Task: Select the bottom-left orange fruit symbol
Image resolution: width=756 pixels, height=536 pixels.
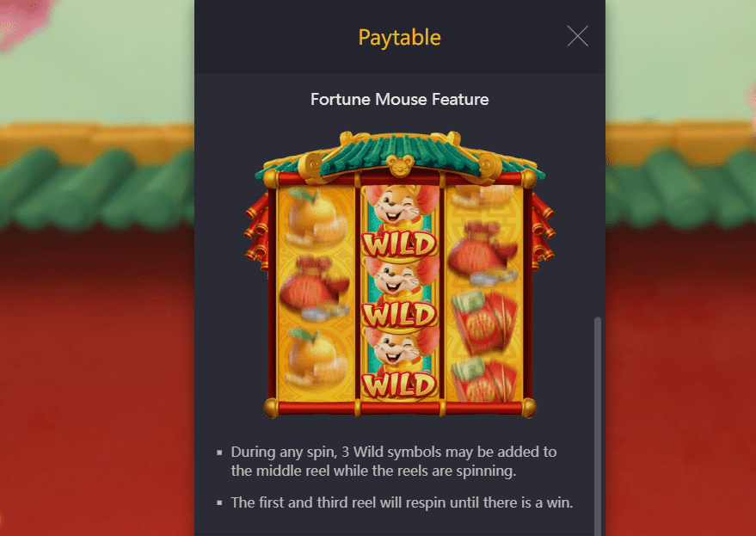Action: [315, 357]
